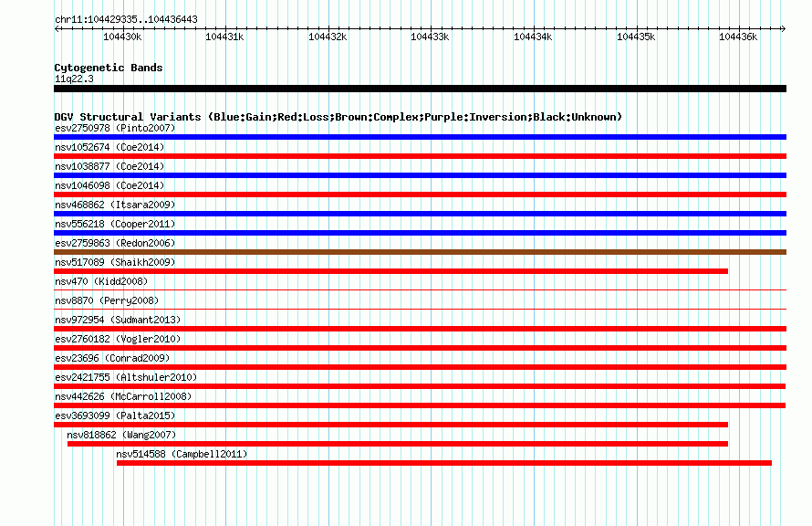Click the red loss bar under nsv517089

click(391, 271)
